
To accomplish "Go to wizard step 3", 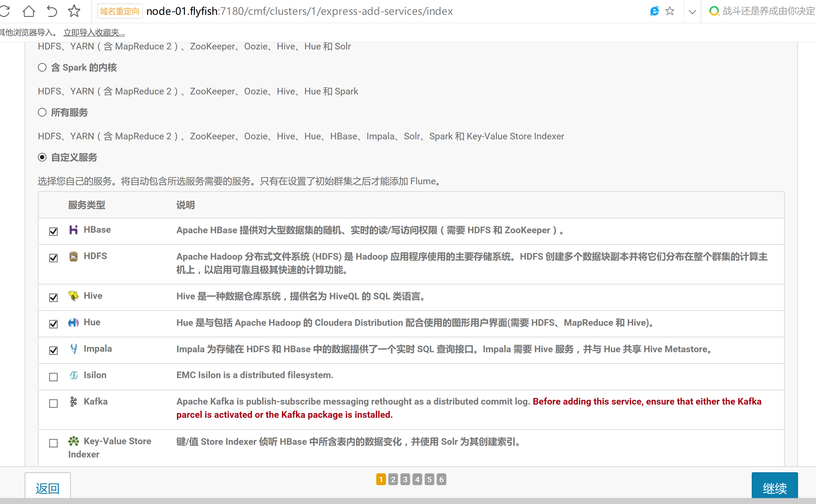I will [x=405, y=479].
